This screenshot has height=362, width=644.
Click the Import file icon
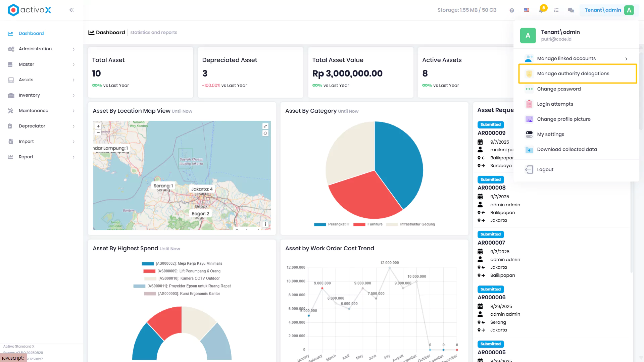[x=10, y=142]
